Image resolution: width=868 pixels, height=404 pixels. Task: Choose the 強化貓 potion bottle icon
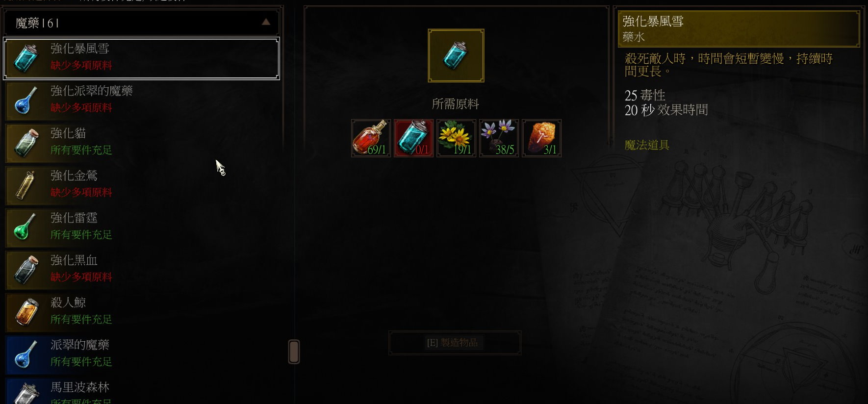26,143
